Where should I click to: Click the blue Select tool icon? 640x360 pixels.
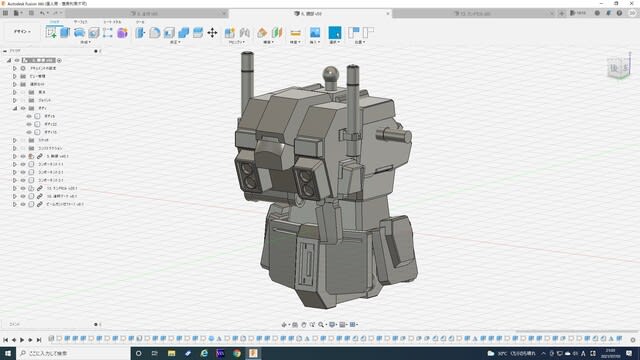(335, 33)
